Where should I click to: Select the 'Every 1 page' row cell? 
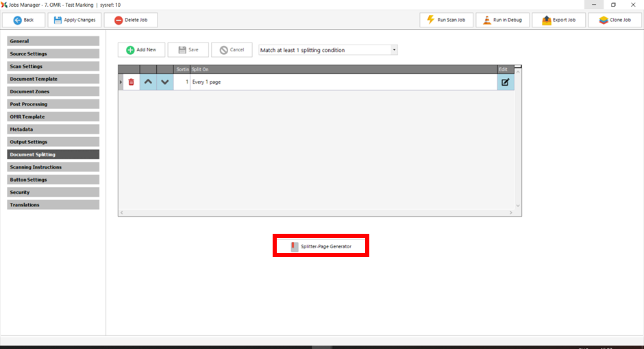pos(343,82)
